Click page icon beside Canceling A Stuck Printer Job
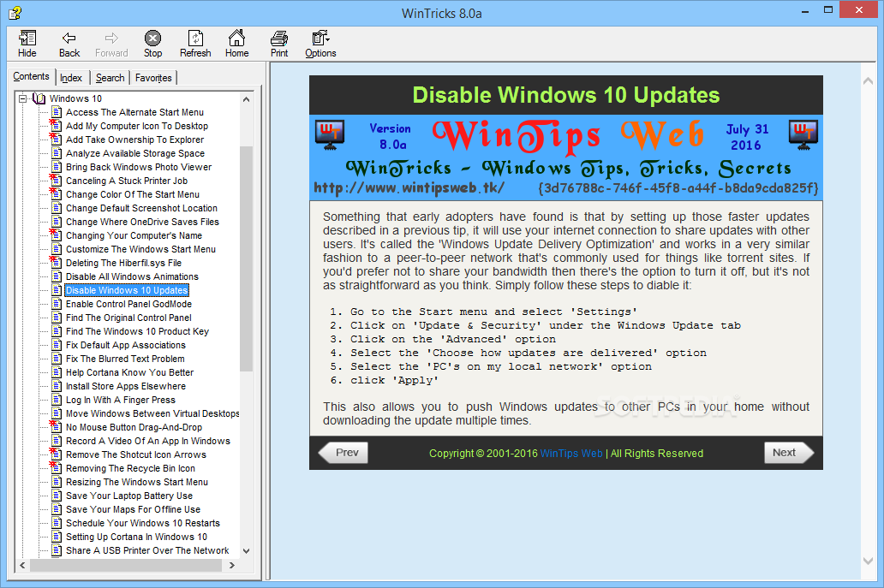Screen dimensions: 884x588 click(56, 181)
